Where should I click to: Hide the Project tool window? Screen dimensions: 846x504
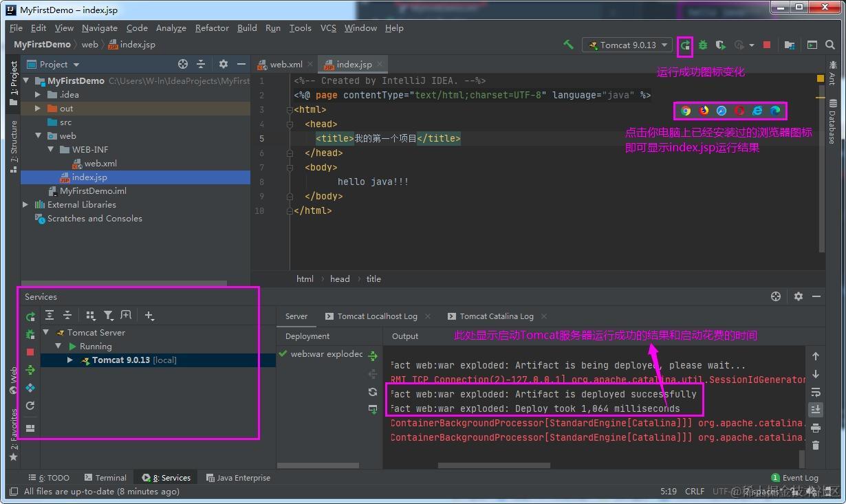241,64
